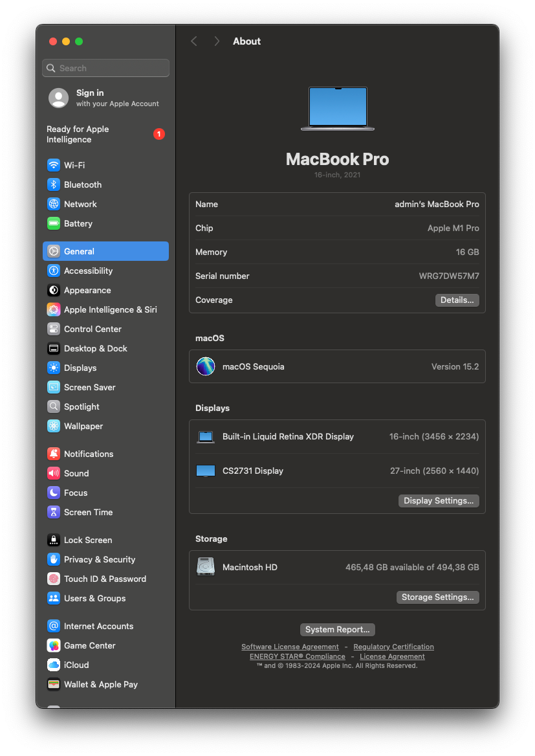535x756 pixels.
Task: Click the Coverage Details button
Action: click(x=457, y=300)
